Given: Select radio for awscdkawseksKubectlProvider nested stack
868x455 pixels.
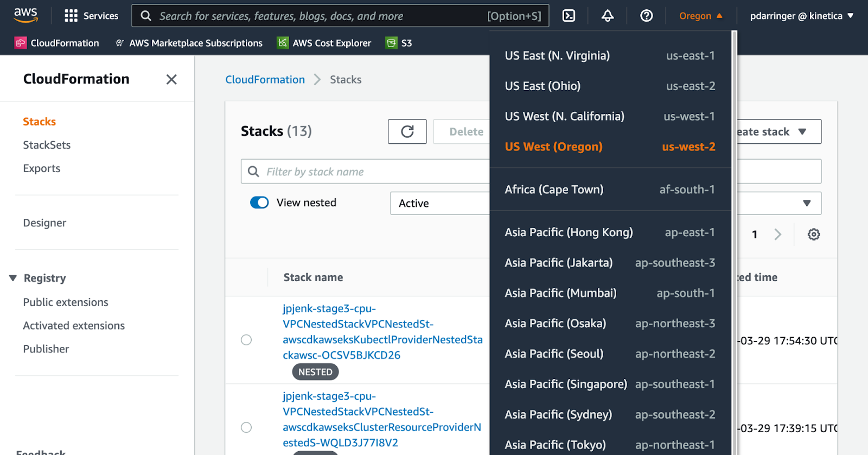Looking at the screenshot, I should (x=246, y=340).
